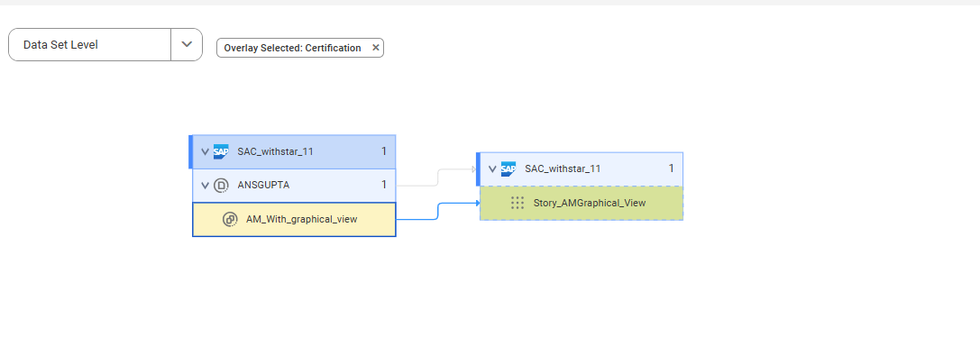Click the ANSGUPTA container icon
This screenshot has height=355, width=980.
(221, 185)
